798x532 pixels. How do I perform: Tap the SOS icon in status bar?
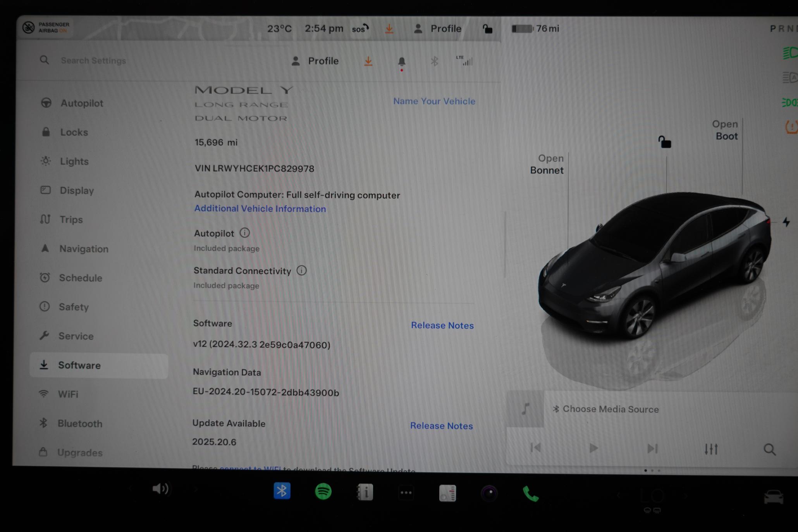[x=360, y=29]
